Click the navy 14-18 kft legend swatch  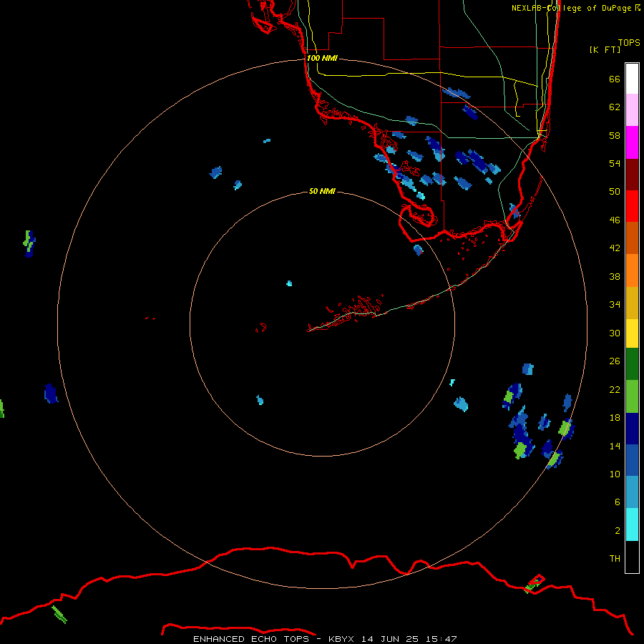632,429
